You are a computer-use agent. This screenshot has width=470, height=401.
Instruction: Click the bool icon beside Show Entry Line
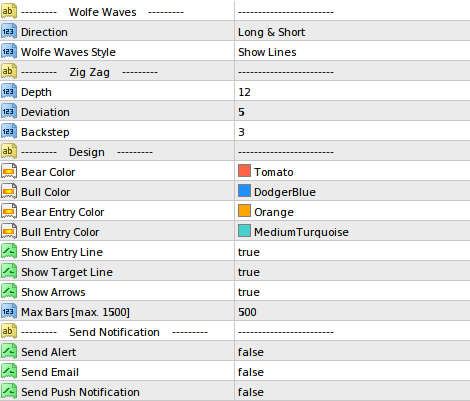(x=9, y=251)
